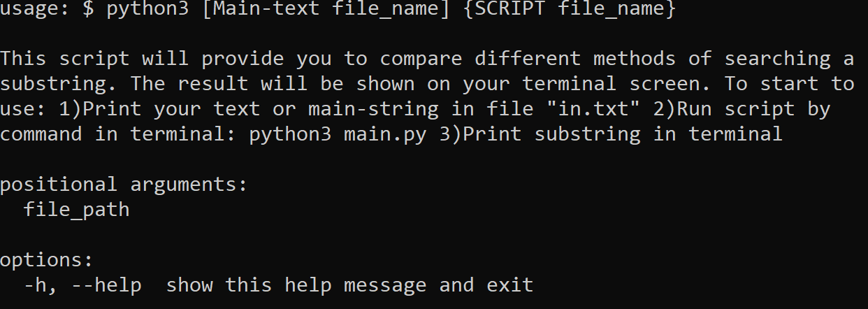Click 'This script will provide' text
Viewport: 868px width, 309px height.
[142, 59]
